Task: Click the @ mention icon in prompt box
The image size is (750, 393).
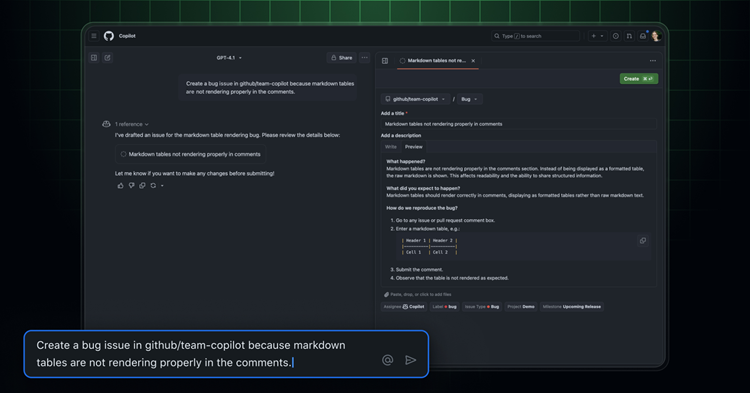Action: pyautogui.click(x=387, y=360)
